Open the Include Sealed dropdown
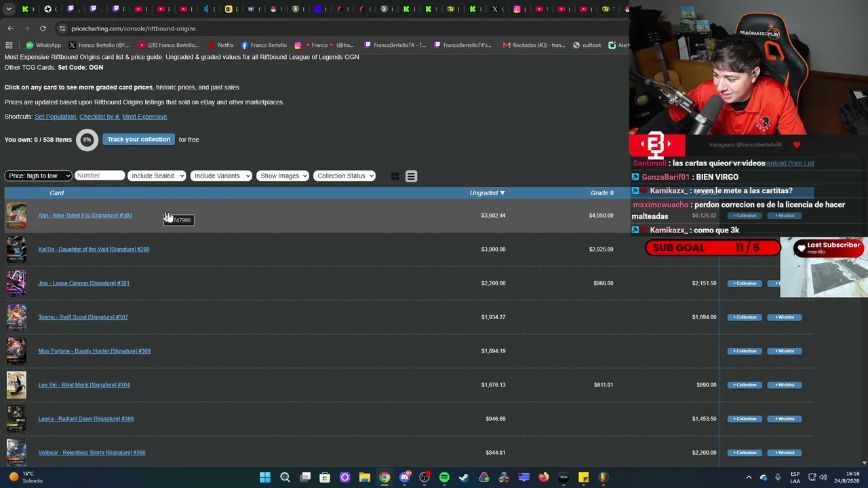Viewport: 868px width, 488px height. coord(157,176)
